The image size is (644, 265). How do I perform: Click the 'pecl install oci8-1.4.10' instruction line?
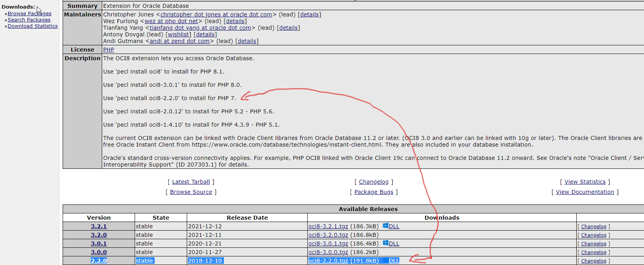pos(191,125)
